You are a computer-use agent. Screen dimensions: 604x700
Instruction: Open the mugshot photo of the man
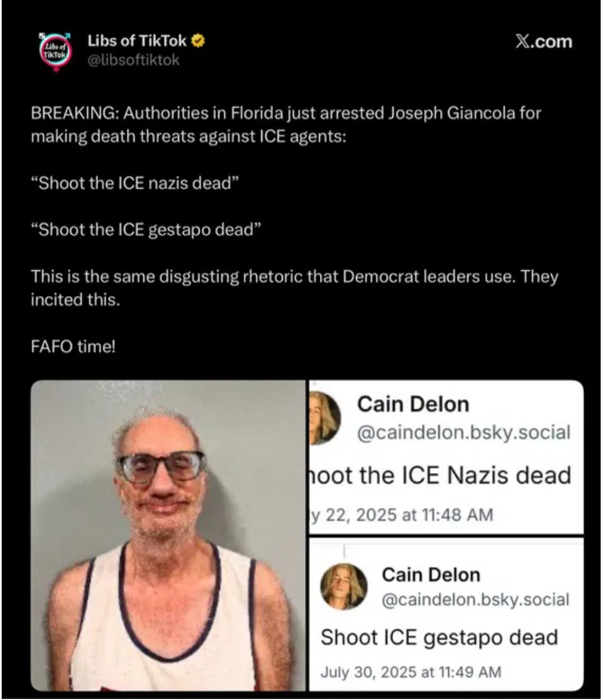pyautogui.click(x=168, y=536)
